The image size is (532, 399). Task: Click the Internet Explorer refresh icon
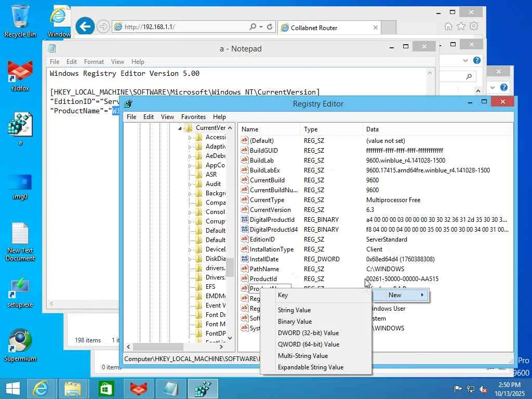pyautogui.click(x=270, y=26)
